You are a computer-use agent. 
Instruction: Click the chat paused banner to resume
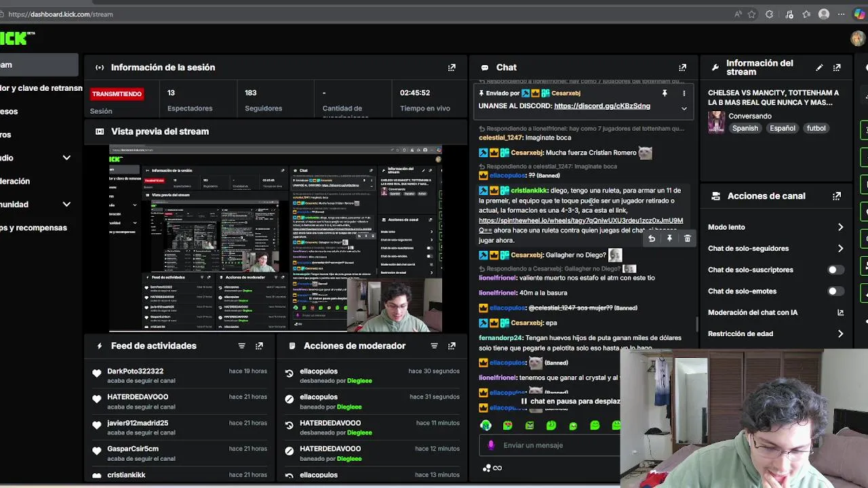[570, 401]
